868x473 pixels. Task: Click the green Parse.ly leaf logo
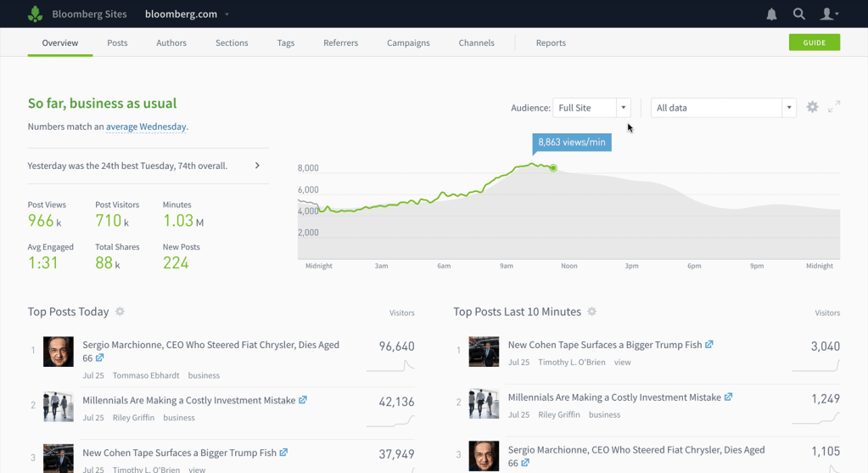pyautogui.click(x=36, y=14)
